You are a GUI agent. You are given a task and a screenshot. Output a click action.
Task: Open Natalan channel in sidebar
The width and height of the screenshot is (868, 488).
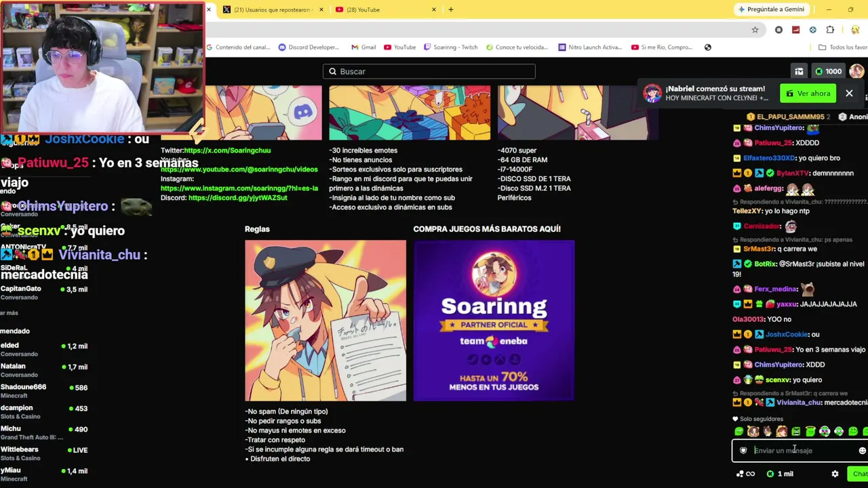pyautogui.click(x=44, y=370)
